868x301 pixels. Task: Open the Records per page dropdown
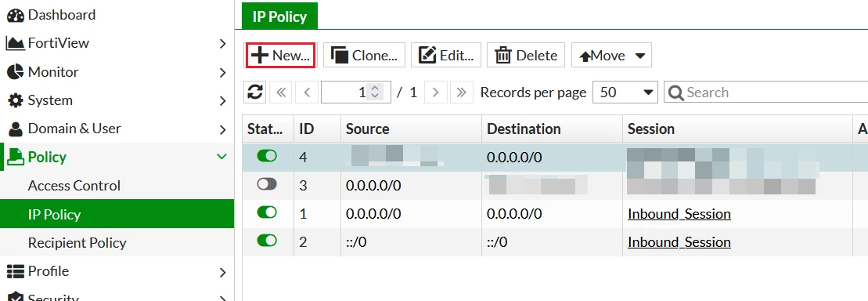click(x=625, y=92)
